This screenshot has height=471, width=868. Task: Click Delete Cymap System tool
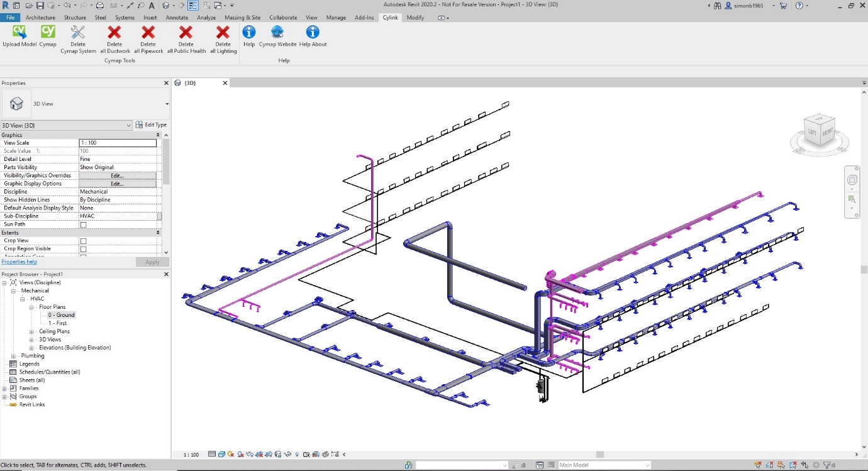(78, 32)
